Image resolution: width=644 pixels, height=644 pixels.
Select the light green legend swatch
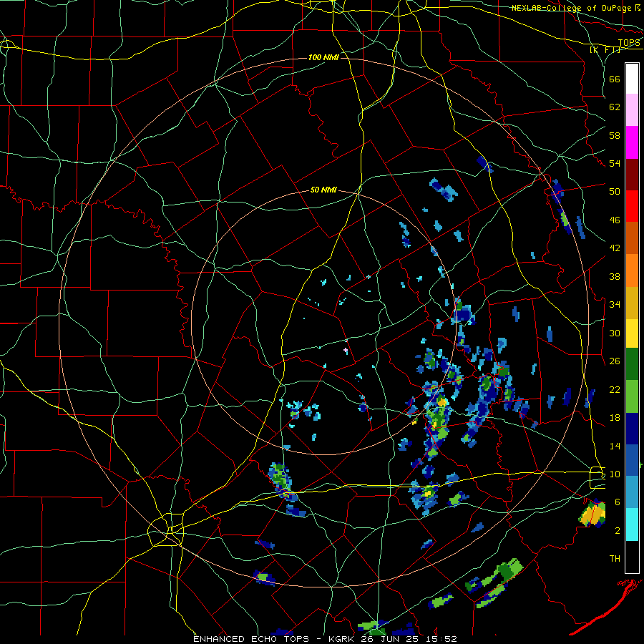pyautogui.click(x=632, y=396)
